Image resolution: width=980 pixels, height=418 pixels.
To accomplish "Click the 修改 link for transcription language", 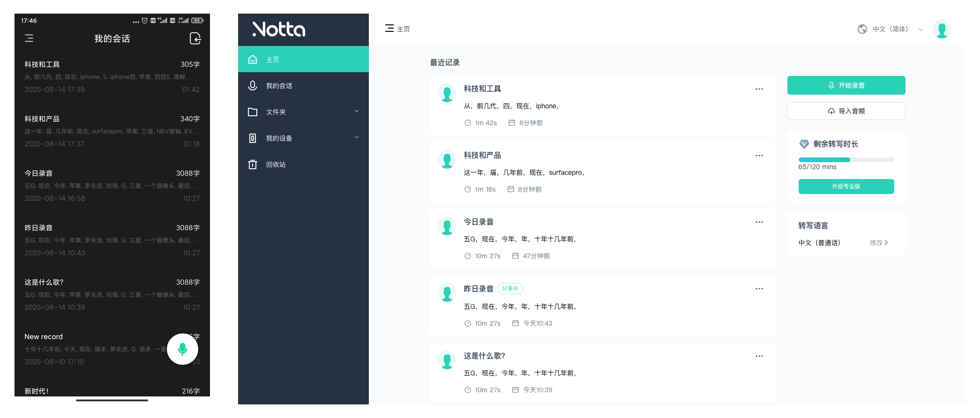I will pyautogui.click(x=878, y=243).
